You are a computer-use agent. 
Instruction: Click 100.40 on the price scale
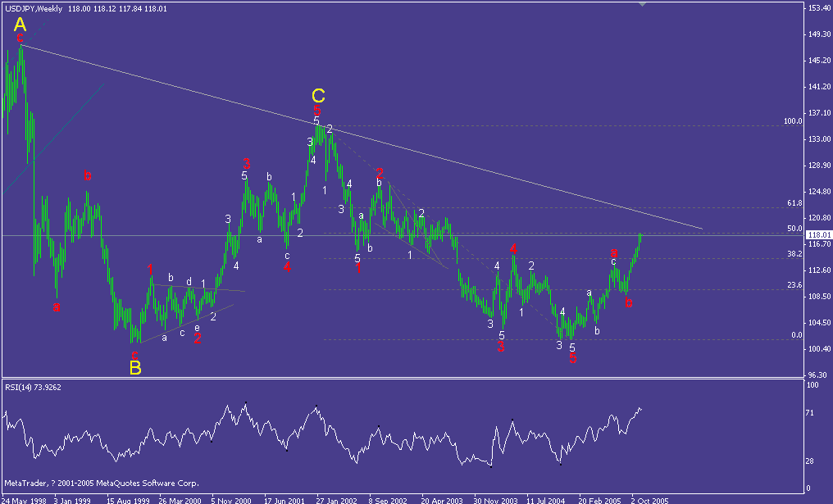click(819, 348)
